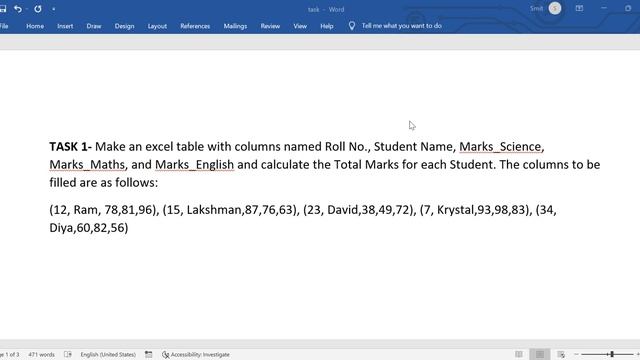Switch to the Home tab
640x360 pixels.
(35, 26)
